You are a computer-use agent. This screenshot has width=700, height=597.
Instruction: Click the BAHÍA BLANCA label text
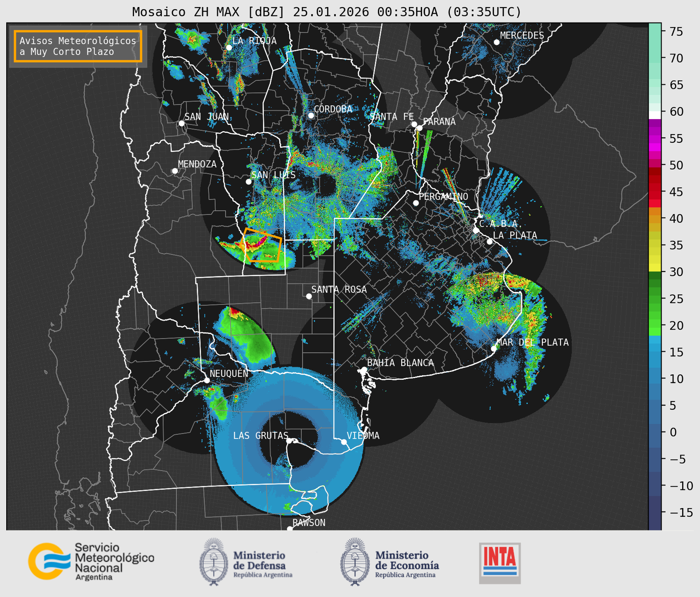tap(400, 363)
